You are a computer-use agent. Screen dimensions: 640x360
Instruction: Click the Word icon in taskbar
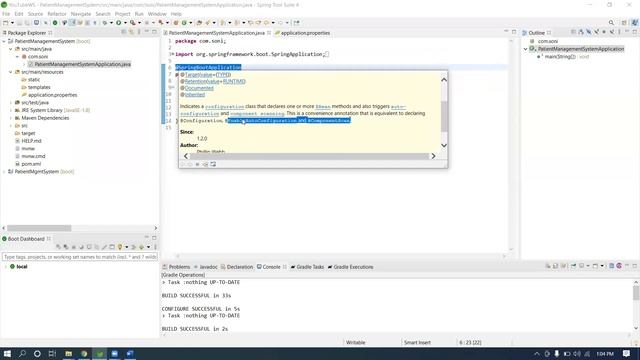(130, 353)
